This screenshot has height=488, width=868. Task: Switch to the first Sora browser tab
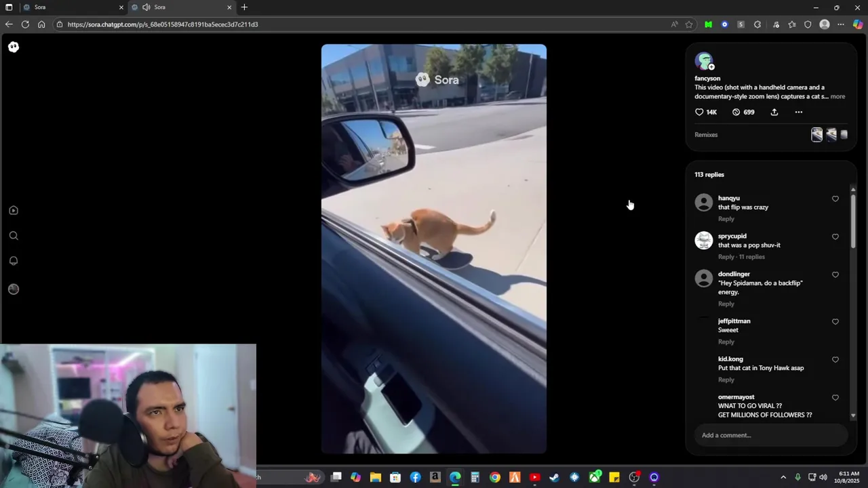[73, 7]
